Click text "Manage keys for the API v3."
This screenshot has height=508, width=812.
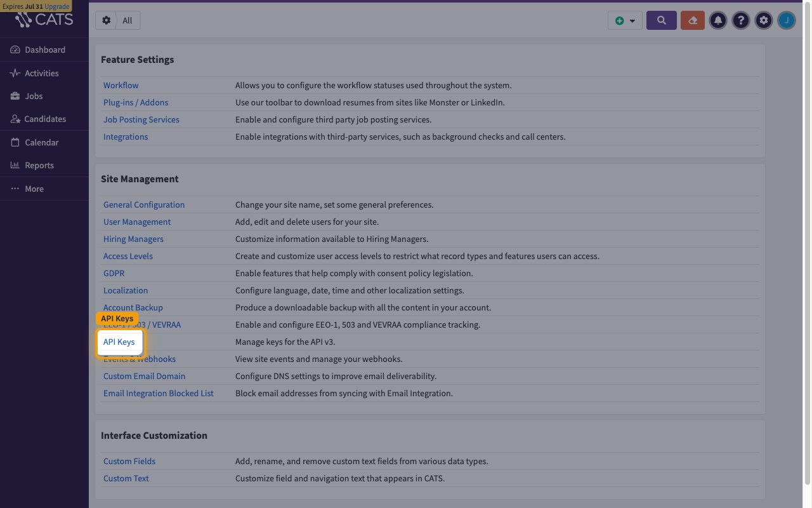(x=285, y=342)
